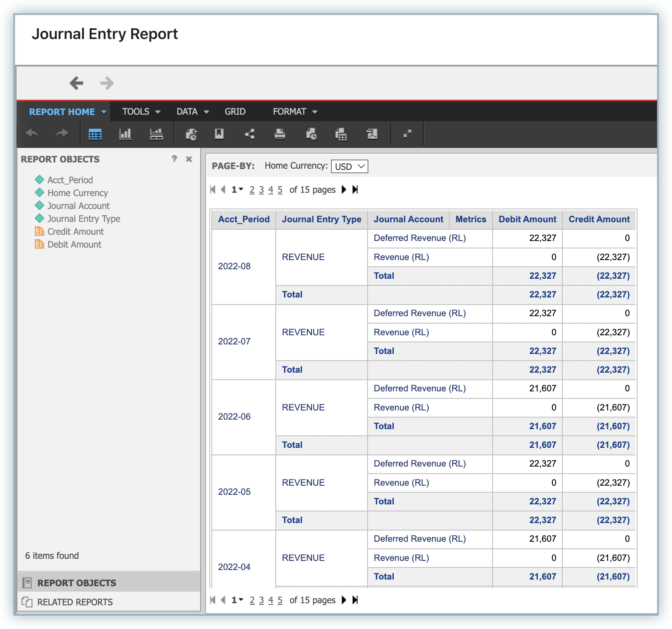The height and width of the screenshot is (629, 672).
Task: Switch to Graph view icon
Action: click(125, 134)
